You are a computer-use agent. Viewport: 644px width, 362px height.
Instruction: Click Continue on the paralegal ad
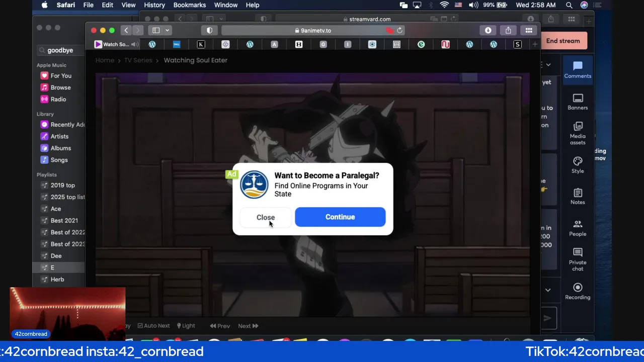340,217
